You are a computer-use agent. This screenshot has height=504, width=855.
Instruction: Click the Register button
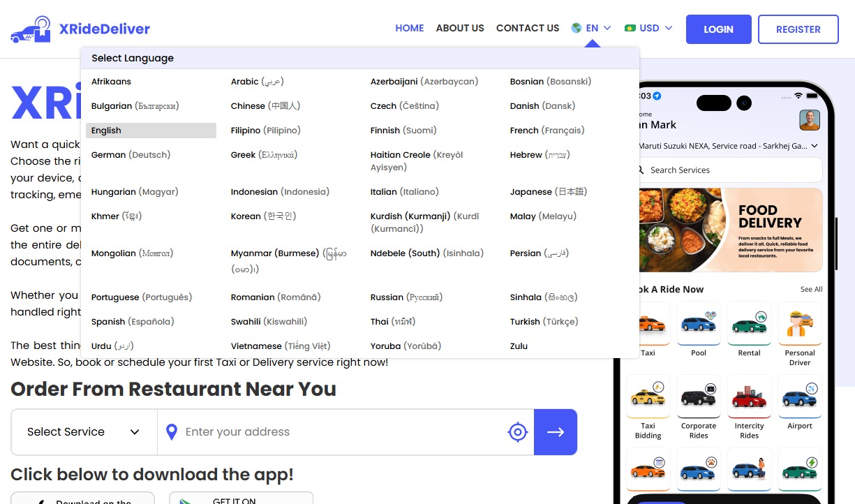pos(798,29)
